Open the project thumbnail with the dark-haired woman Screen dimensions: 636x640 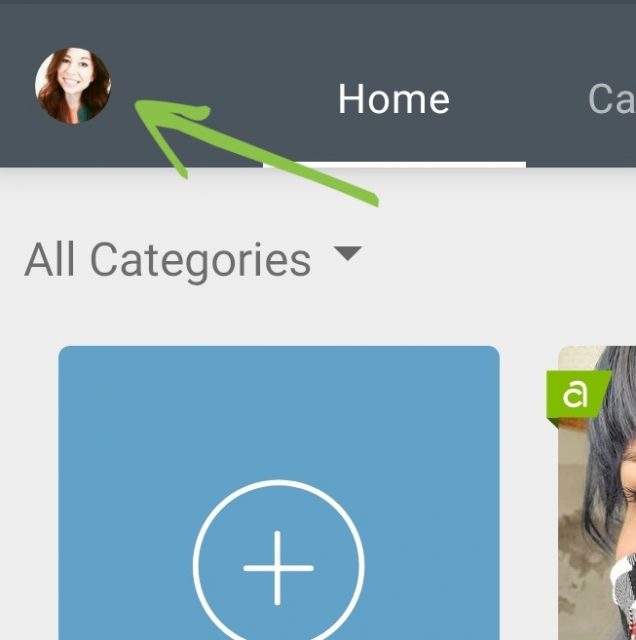click(x=597, y=493)
